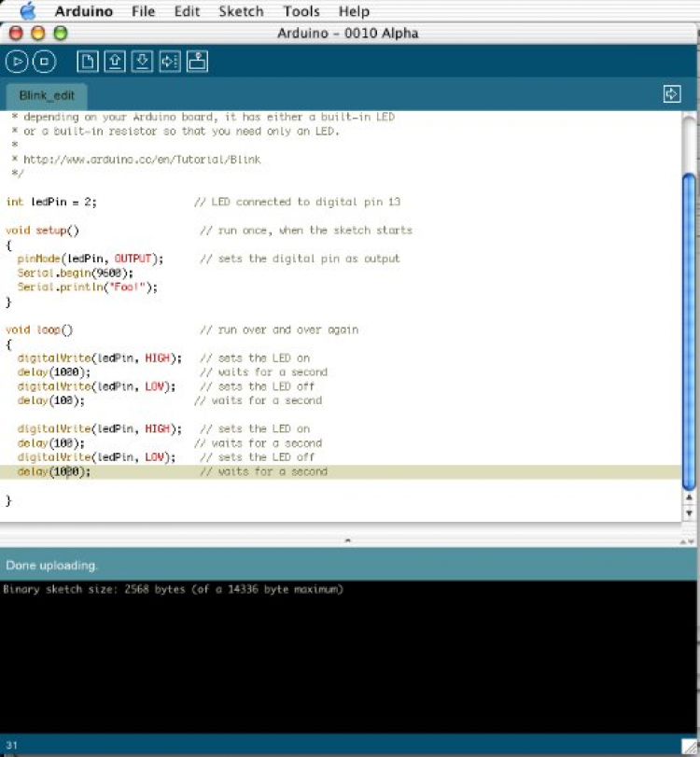This screenshot has width=700, height=757.
Task: Click line number 31 in status bar
Action: point(11,745)
